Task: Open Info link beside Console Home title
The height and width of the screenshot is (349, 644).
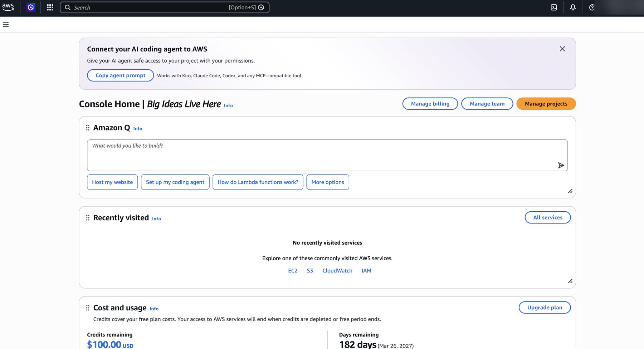Action: [228, 105]
